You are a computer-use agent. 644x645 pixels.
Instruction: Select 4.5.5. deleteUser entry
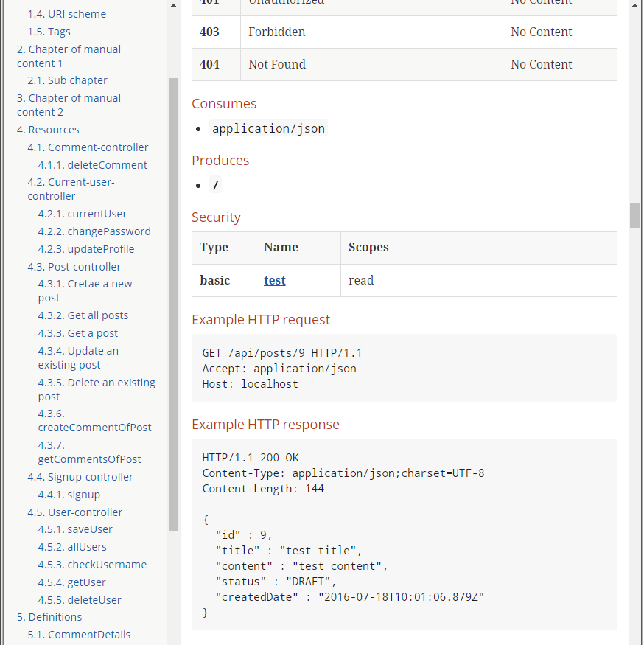click(80, 600)
